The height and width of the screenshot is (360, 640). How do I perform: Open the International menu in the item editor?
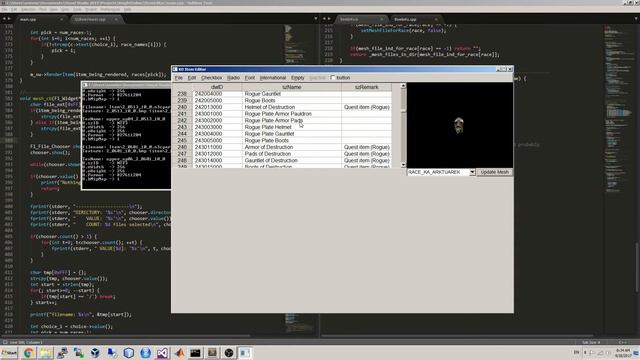(273, 78)
